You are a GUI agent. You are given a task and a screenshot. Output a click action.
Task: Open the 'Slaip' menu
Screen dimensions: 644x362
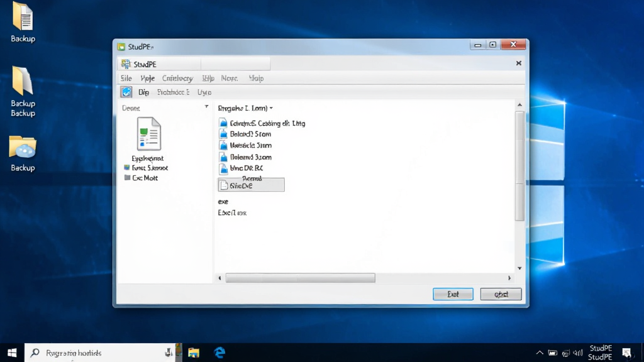pos(257,78)
